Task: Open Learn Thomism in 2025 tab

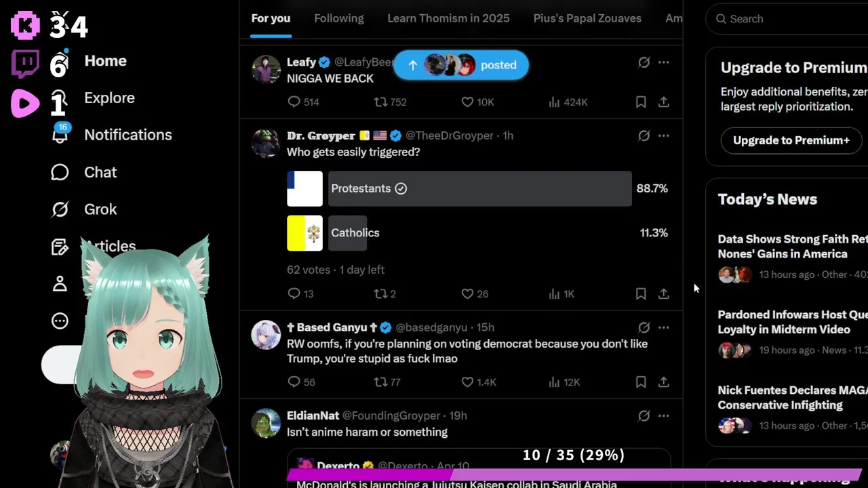Action: (448, 18)
